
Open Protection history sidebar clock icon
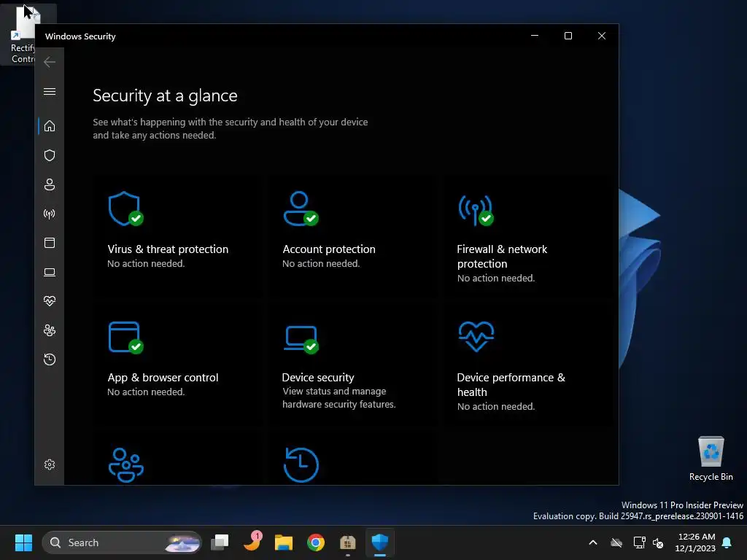(x=50, y=359)
